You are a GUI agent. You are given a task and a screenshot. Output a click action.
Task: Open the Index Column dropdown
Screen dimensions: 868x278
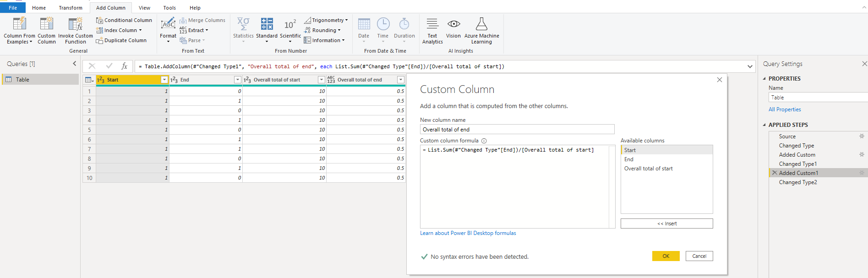click(x=119, y=30)
